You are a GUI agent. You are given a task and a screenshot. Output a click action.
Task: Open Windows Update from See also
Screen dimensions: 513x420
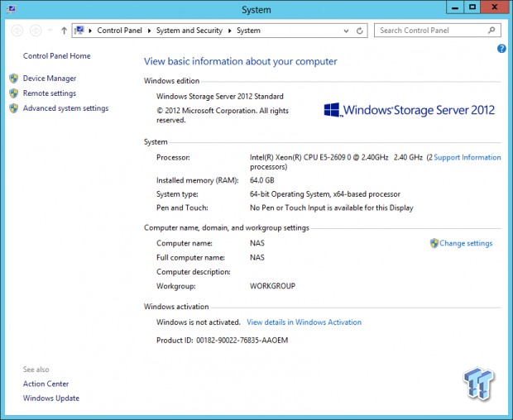tap(51, 399)
